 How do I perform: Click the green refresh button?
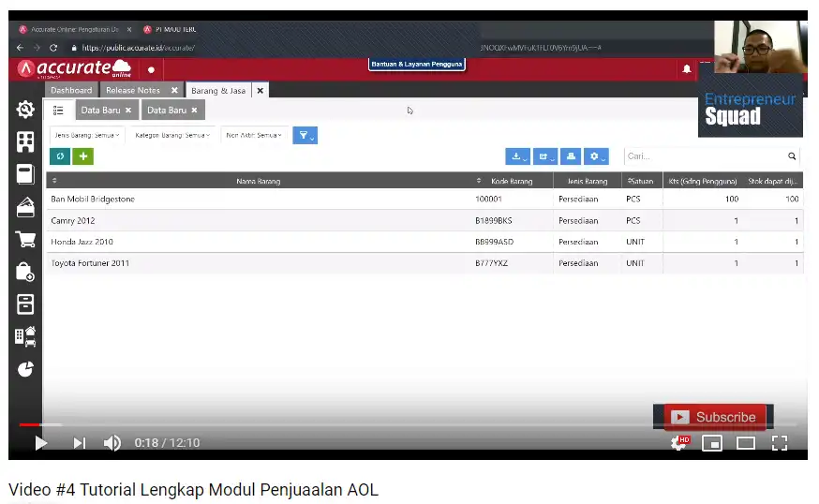[60, 156]
